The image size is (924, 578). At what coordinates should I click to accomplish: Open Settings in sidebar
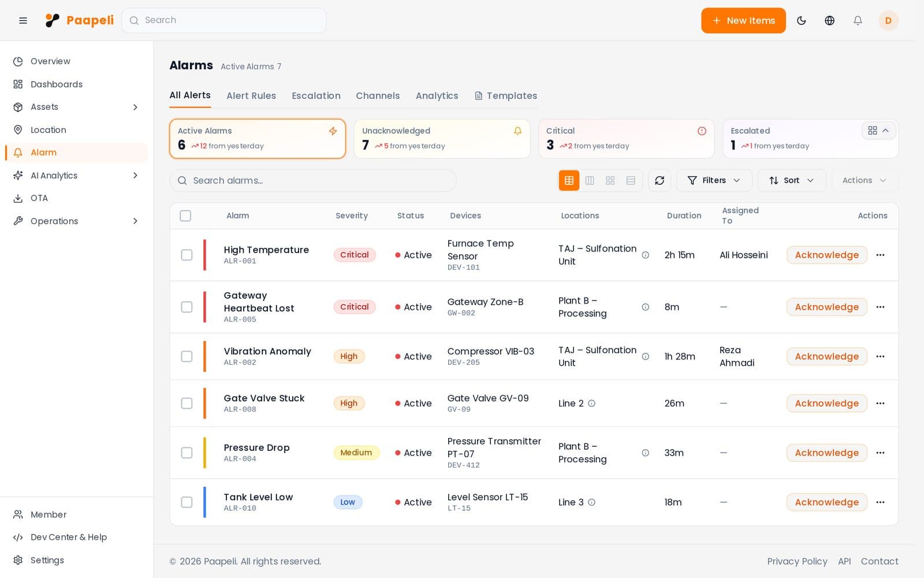(x=76, y=560)
